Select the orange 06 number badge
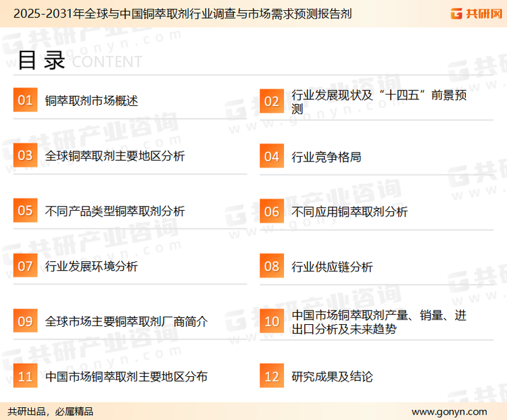The height and width of the screenshot is (420, 507). (272, 211)
